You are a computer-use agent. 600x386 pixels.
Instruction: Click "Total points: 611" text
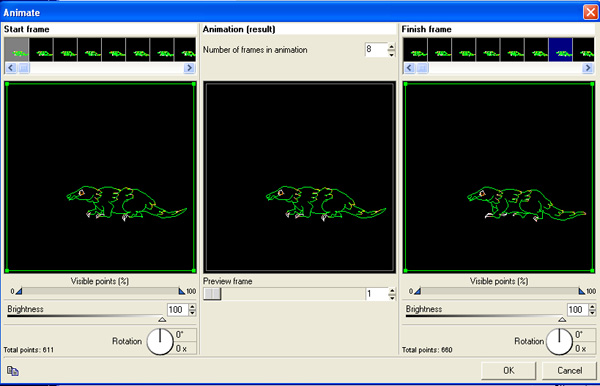[29, 350]
